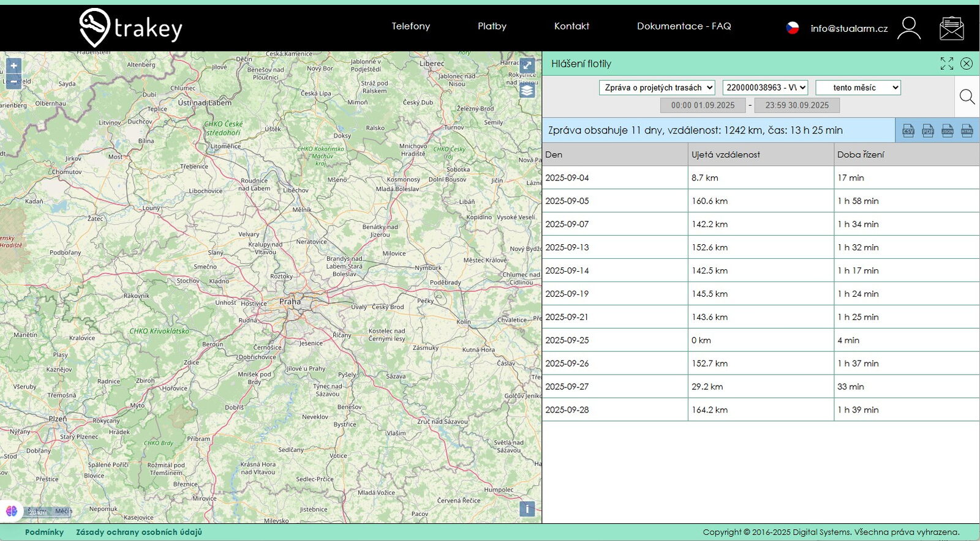Export report as PDF
This screenshot has height=541, width=980.
point(928,130)
